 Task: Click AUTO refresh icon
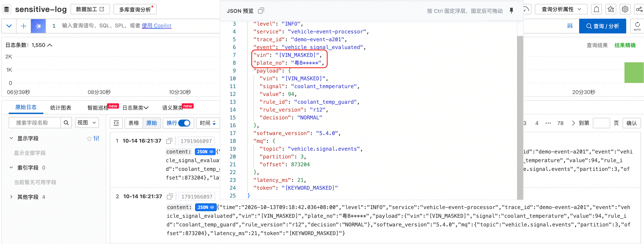click(637, 26)
